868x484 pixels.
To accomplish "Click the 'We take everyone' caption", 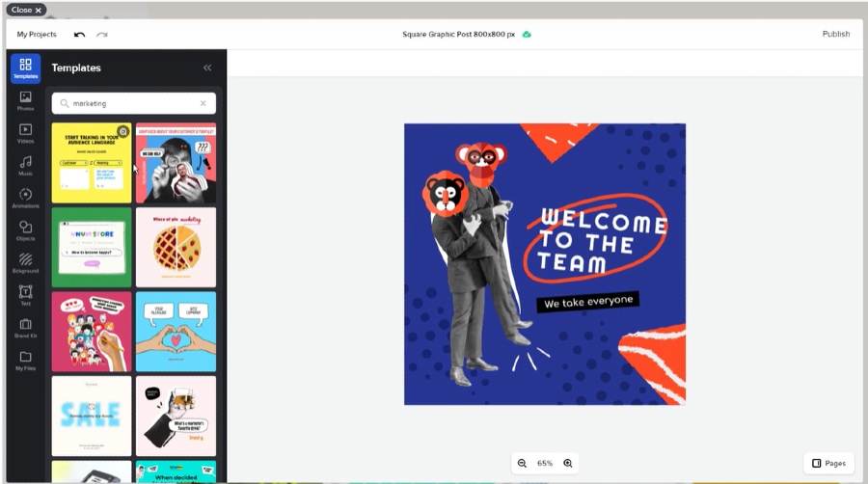I will click(x=588, y=302).
